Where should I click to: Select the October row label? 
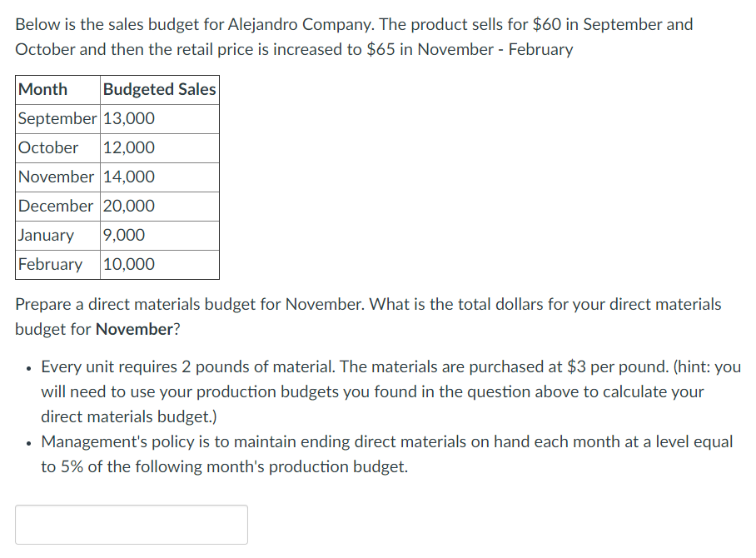(48, 147)
